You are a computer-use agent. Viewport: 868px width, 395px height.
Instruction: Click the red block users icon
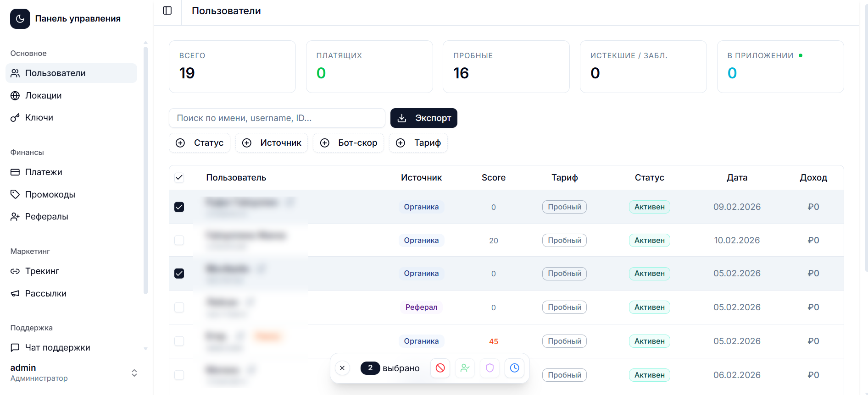[440, 368]
